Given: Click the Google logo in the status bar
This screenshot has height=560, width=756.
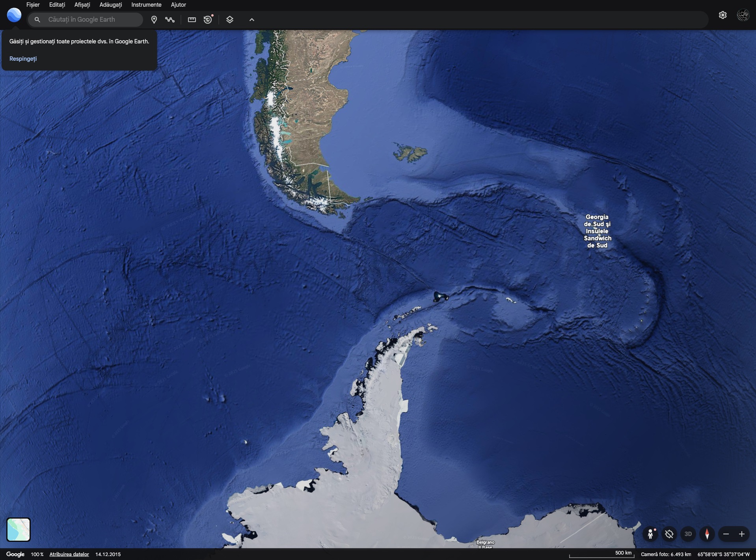Looking at the screenshot, I should [15, 554].
